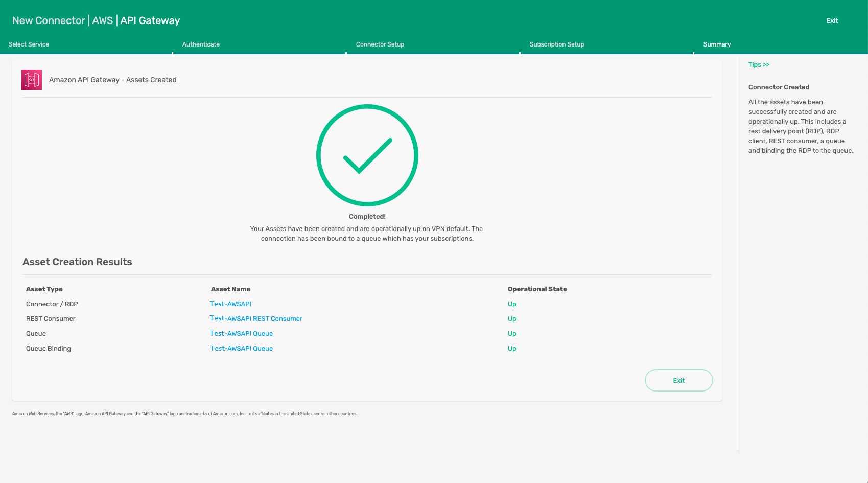Viewport: 868px width, 483px height.
Task: Click the Operational State column header
Action: point(537,289)
